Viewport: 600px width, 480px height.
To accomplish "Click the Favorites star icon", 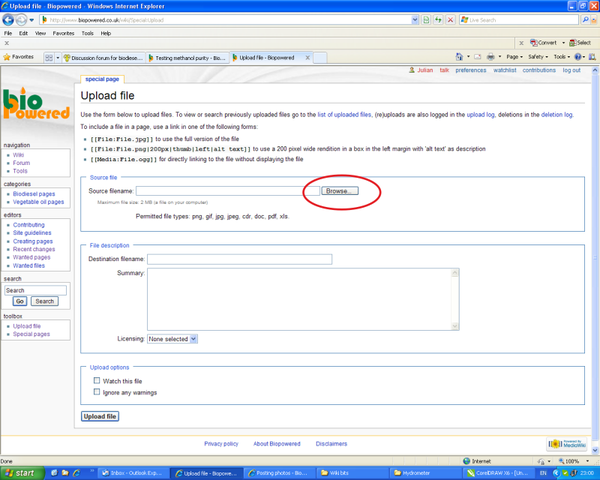I will pyautogui.click(x=7, y=57).
